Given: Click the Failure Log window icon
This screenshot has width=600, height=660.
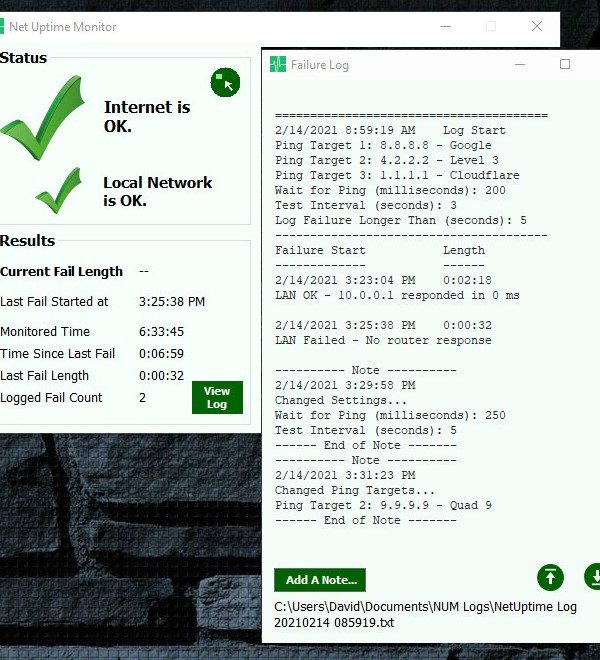Looking at the screenshot, I should click(x=278, y=65).
